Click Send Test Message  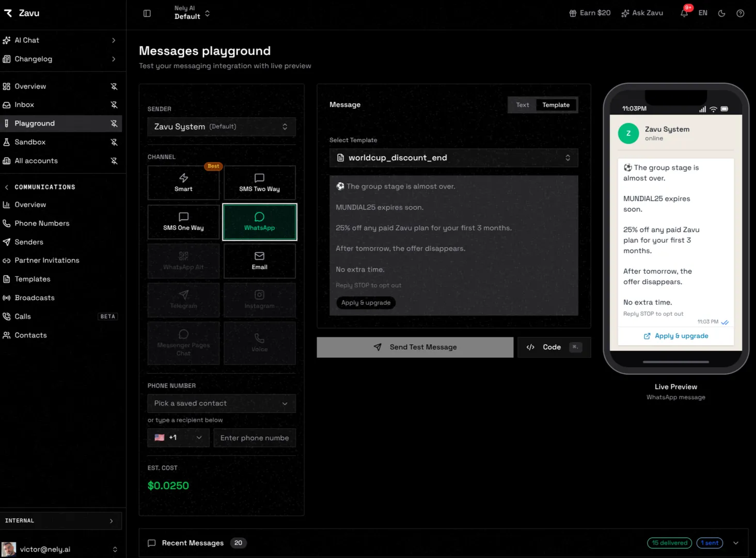[x=415, y=347]
